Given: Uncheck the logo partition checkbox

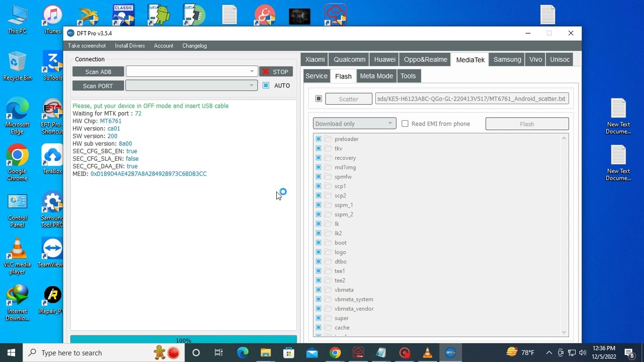Looking at the screenshot, I should tap(318, 252).
